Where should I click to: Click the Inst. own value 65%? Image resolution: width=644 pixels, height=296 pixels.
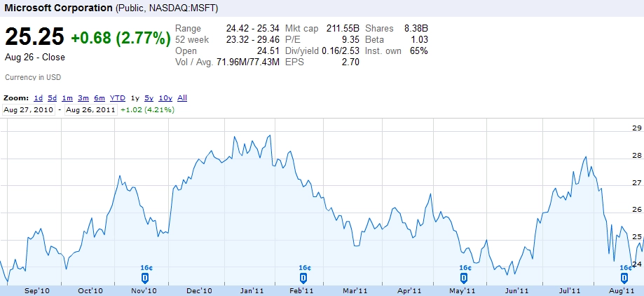419,51
